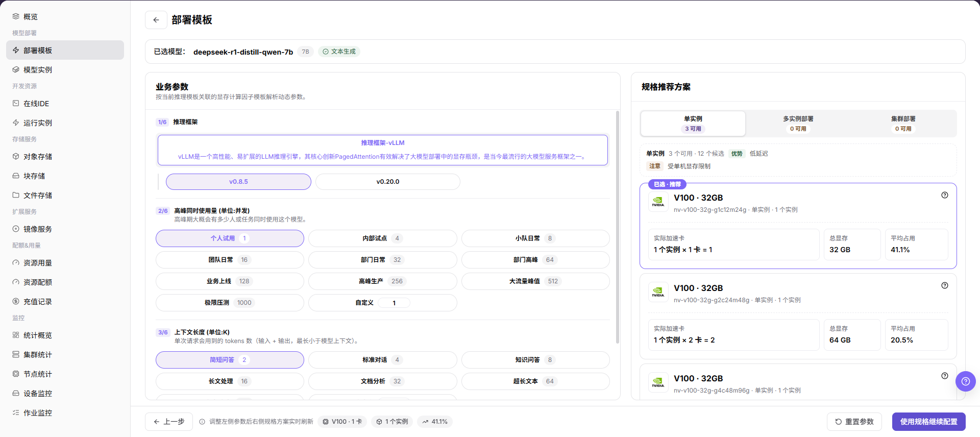Switch to 多实例部署 tab
980x437 pixels.
pyautogui.click(x=798, y=124)
